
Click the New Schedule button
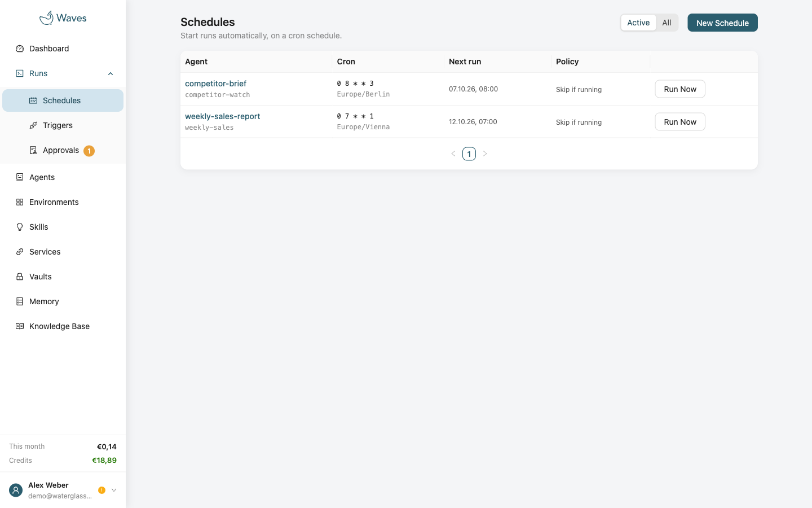pyautogui.click(x=722, y=23)
